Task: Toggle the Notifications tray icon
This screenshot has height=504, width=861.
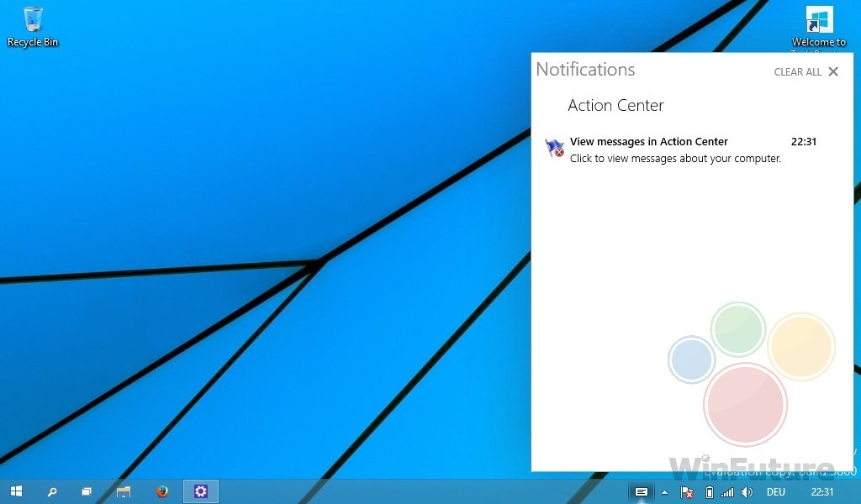Action: point(642,492)
